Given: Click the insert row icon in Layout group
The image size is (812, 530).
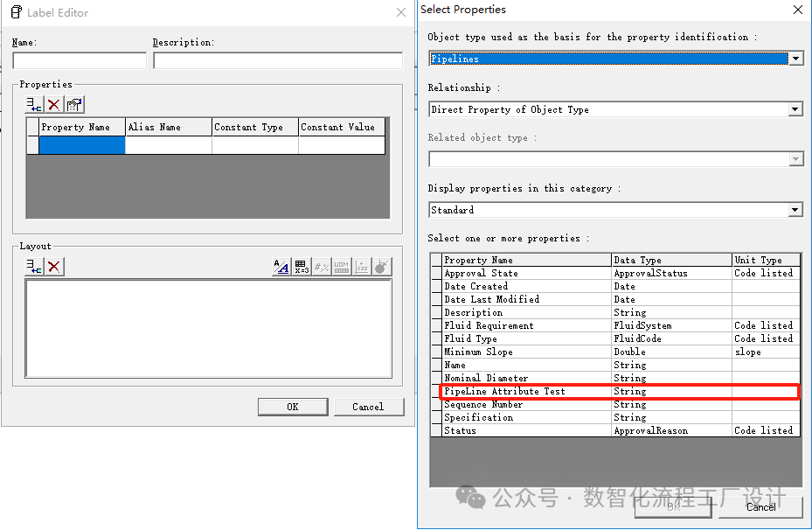Looking at the screenshot, I should (34, 266).
